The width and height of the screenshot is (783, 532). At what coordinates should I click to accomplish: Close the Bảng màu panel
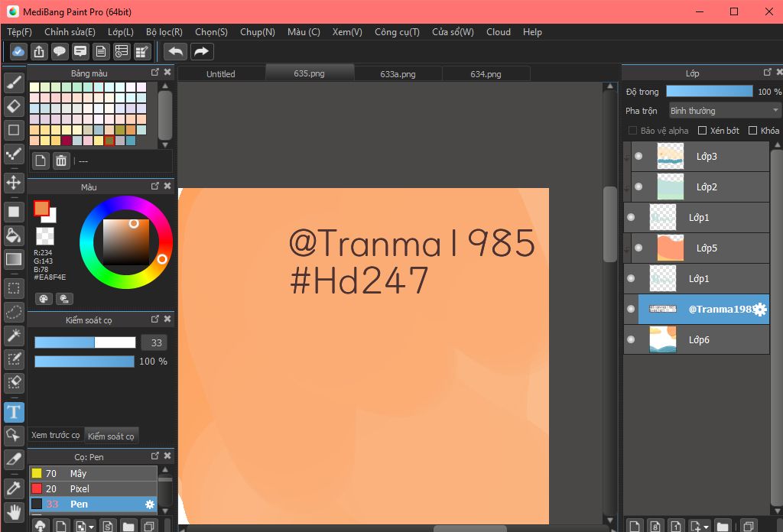pyautogui.click(x=167, y=73)
